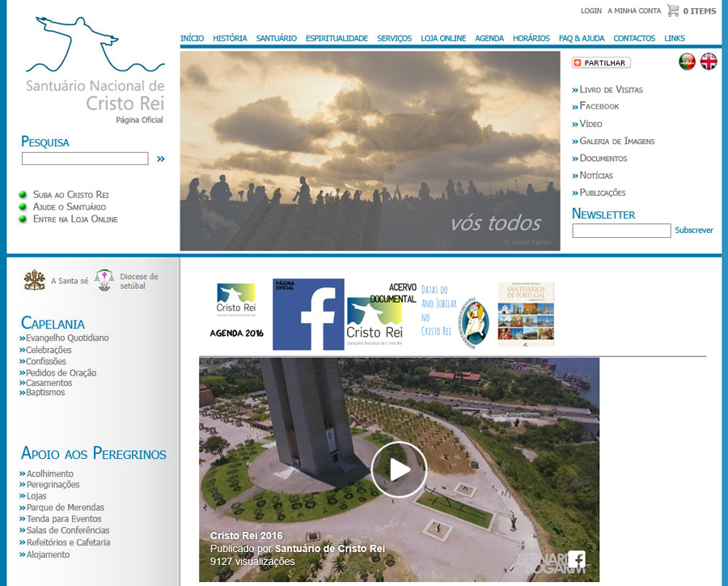This screenshot has width=728, height=586.
Task: Click Subscrever newsletter link
Action: click(694, 230)
